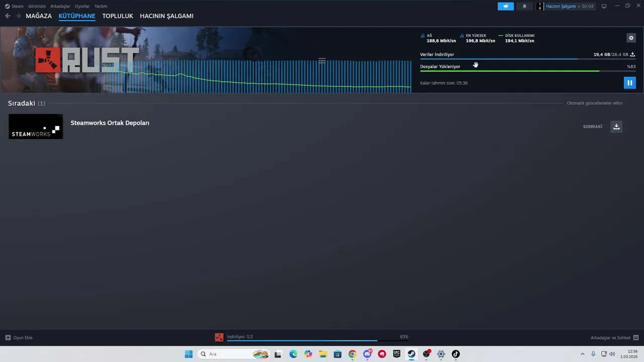Image resolution: width=644 pixels, height=362 pixels.
Task: Click the announcements megaphone icon
Action: tap(506, 6)
